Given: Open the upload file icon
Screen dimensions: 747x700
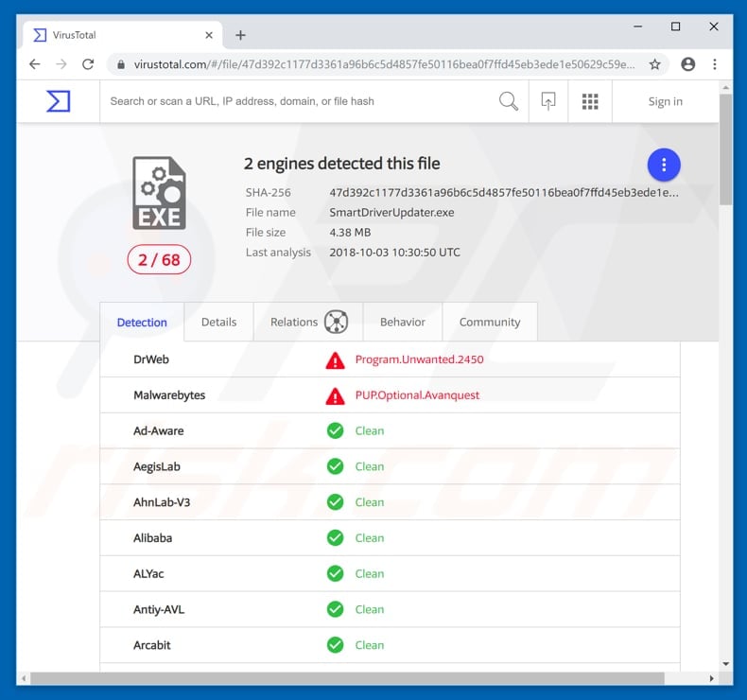Looking at the screenshot, I should 548,101.
